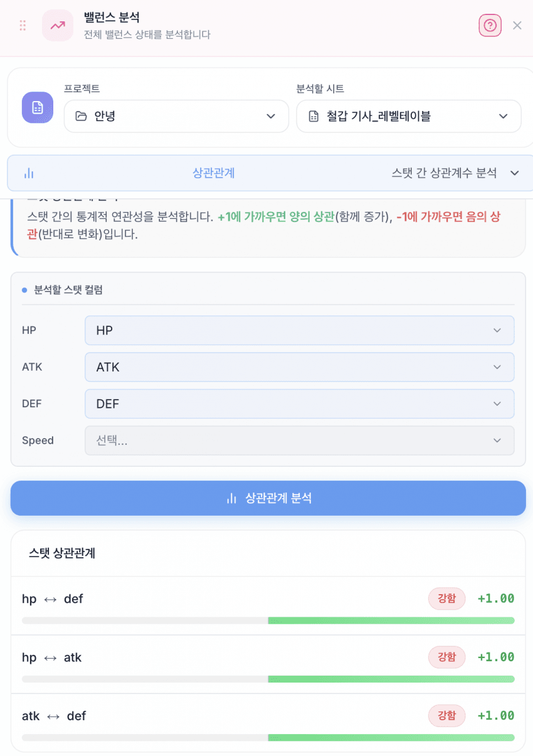
Task: Open the 분석할 시트 dropdown
Action: tap(408, 116)
